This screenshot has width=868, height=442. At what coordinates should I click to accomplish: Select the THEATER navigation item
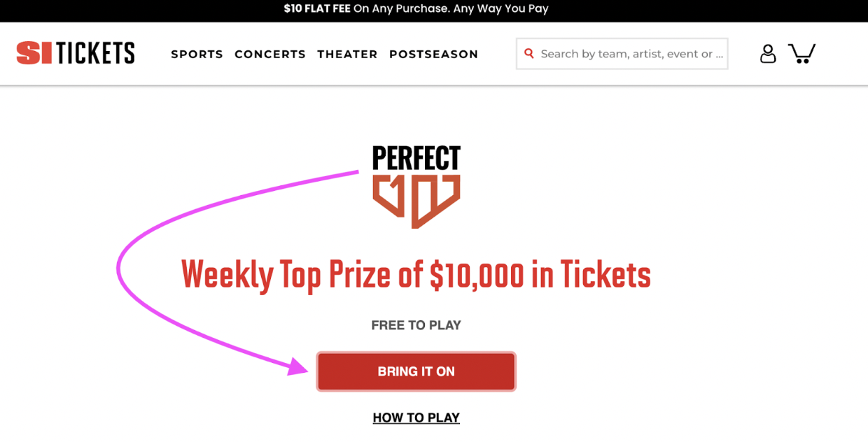[347, 54]
